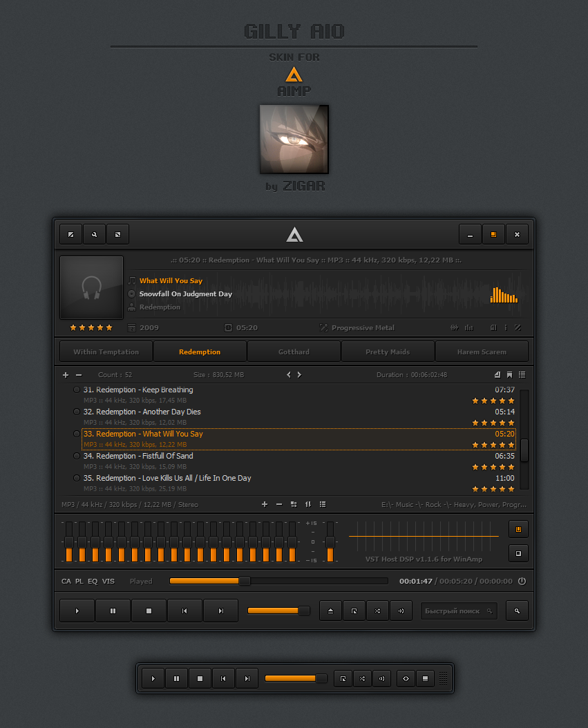Screen dimensions: 588x728
Task: Click the plus icon in the playlist footer
Action: (265, 504)
